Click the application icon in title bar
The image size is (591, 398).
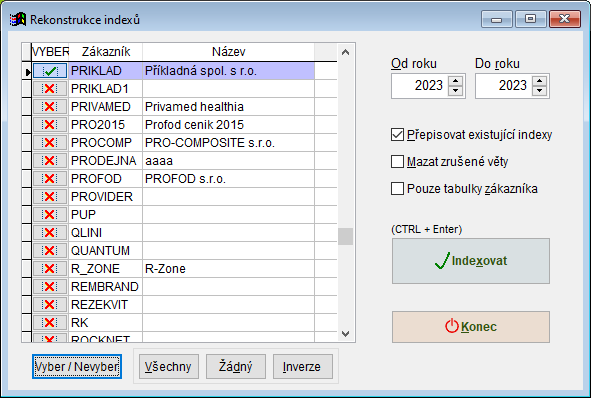tap(18, 19)
